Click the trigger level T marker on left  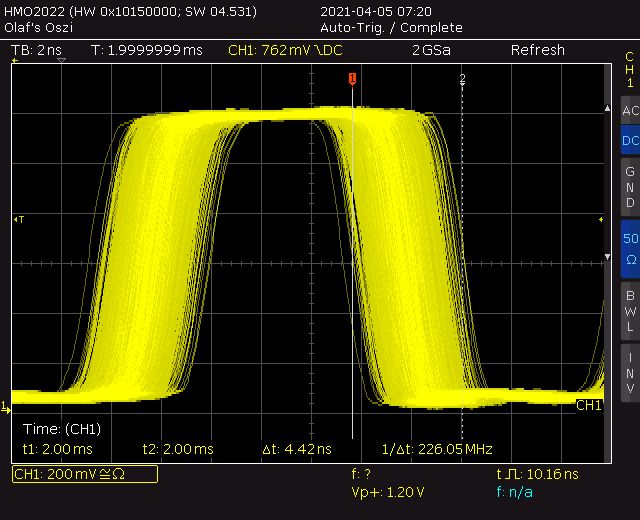point(19,220)
